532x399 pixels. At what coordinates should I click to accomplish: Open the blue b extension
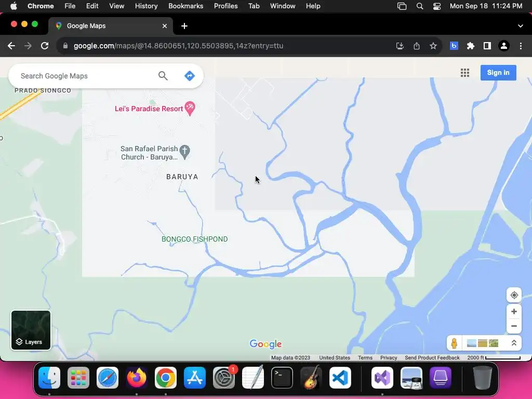[x=454, y=46]
